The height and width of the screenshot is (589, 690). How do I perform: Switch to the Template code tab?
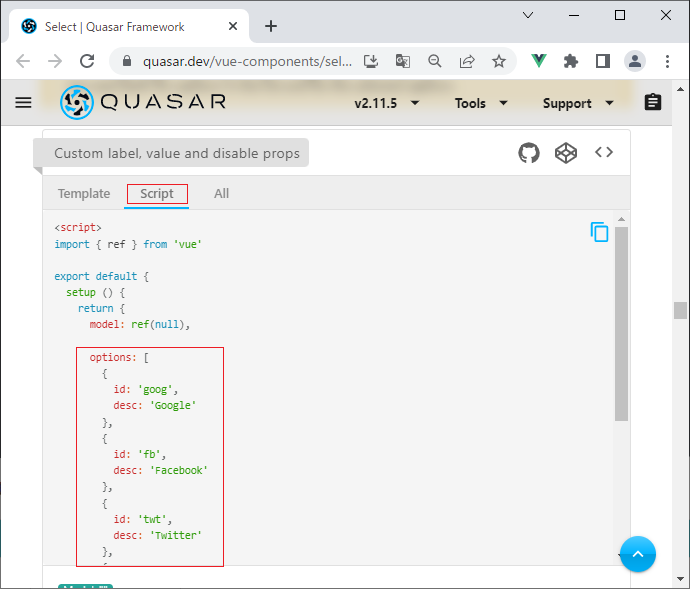click(84, 194)
